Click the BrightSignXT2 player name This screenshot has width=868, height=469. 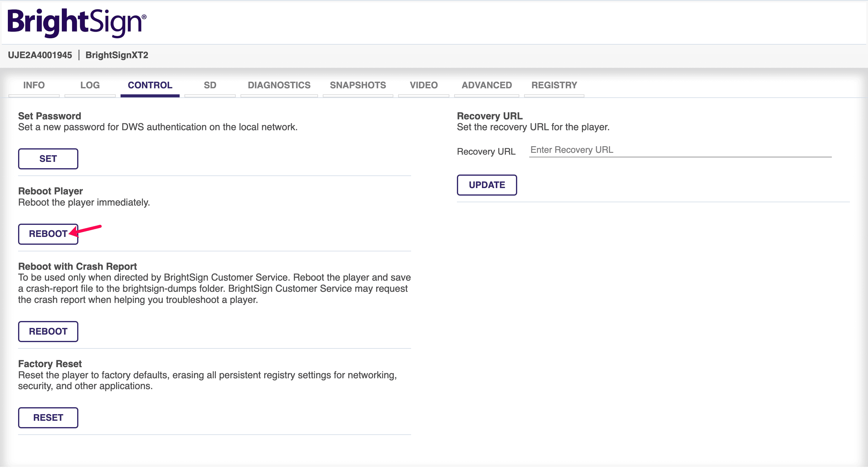click(x=117, y=55)
